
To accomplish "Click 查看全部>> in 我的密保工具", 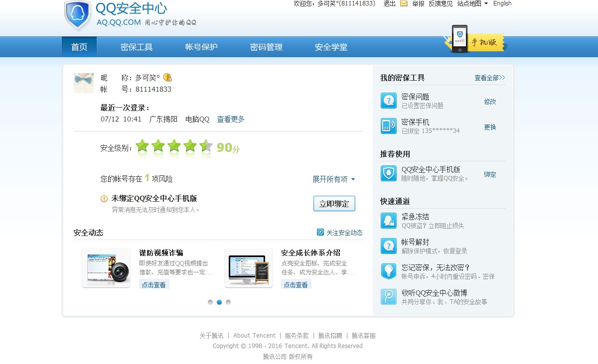I will tap(489, 78).
